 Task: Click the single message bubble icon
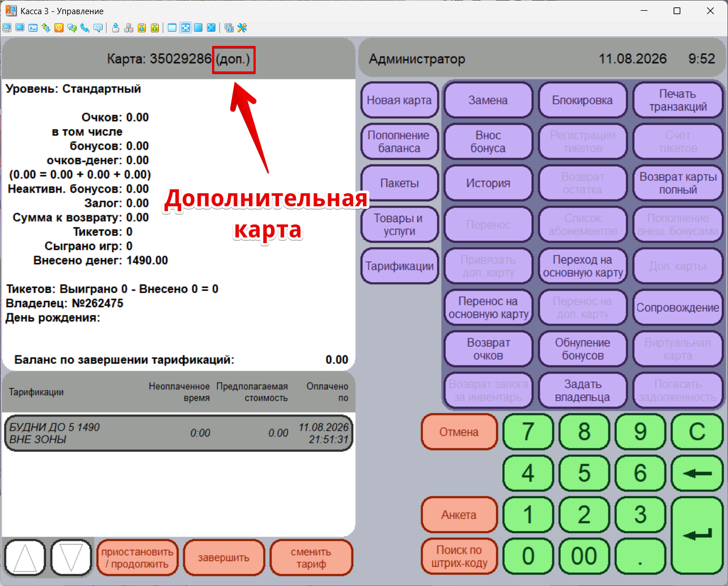(x=98, y=28)
